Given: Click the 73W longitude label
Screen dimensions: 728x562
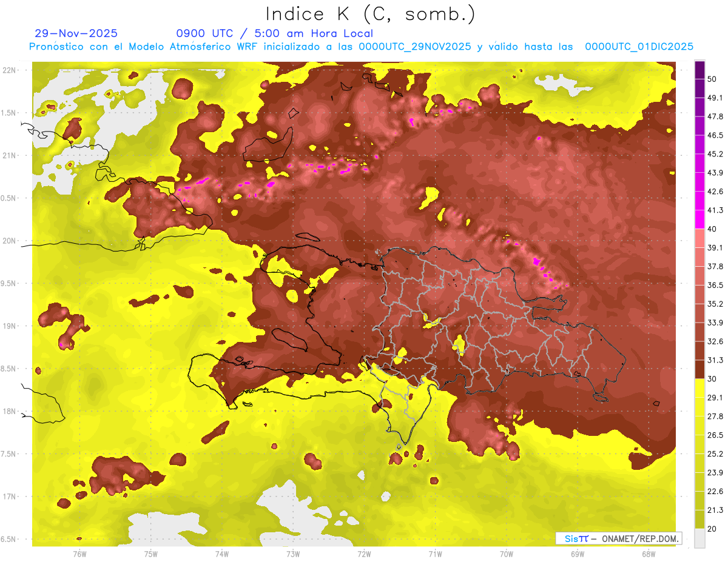Looking at the screenshot, I should pyautogui.click(x=293, y=554).
